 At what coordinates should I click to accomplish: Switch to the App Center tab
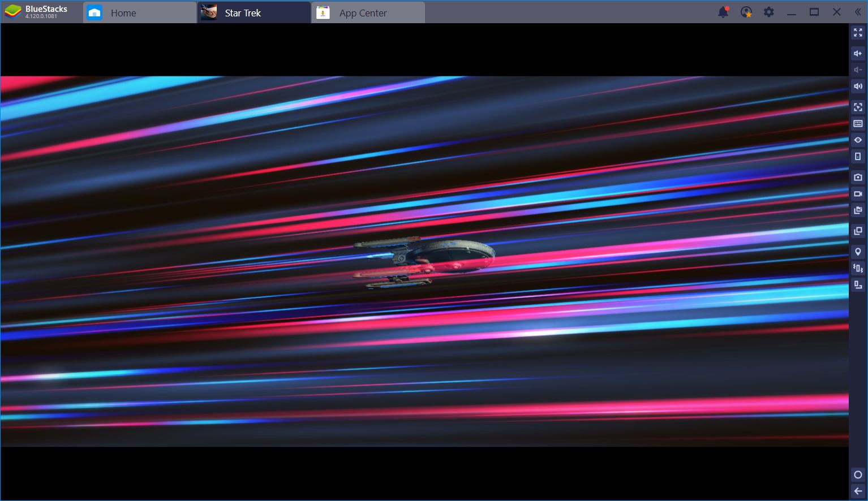(368, 12)
